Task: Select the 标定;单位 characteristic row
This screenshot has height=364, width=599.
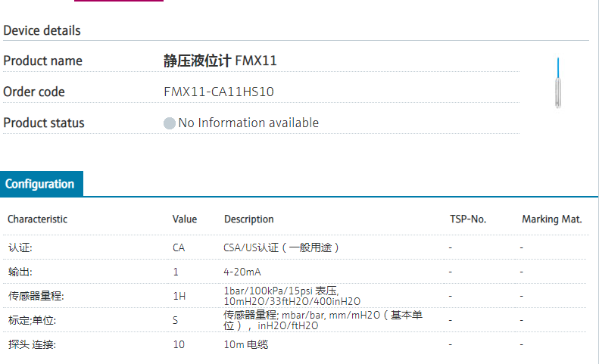Action: tap(32, 320)
